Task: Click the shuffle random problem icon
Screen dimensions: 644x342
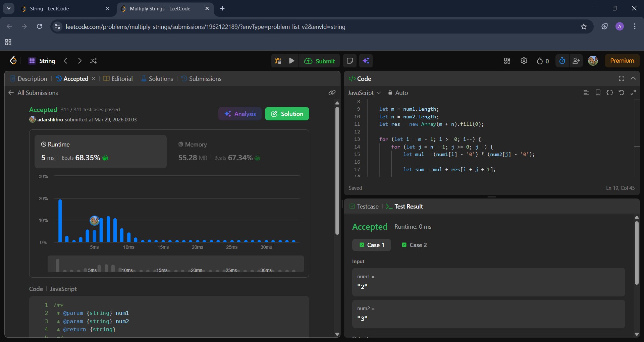Action: 93,61
